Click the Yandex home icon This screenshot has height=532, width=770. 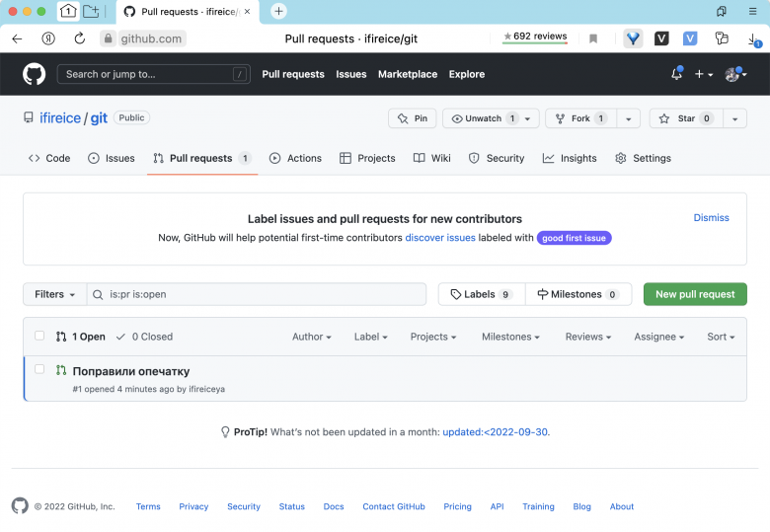48,38
